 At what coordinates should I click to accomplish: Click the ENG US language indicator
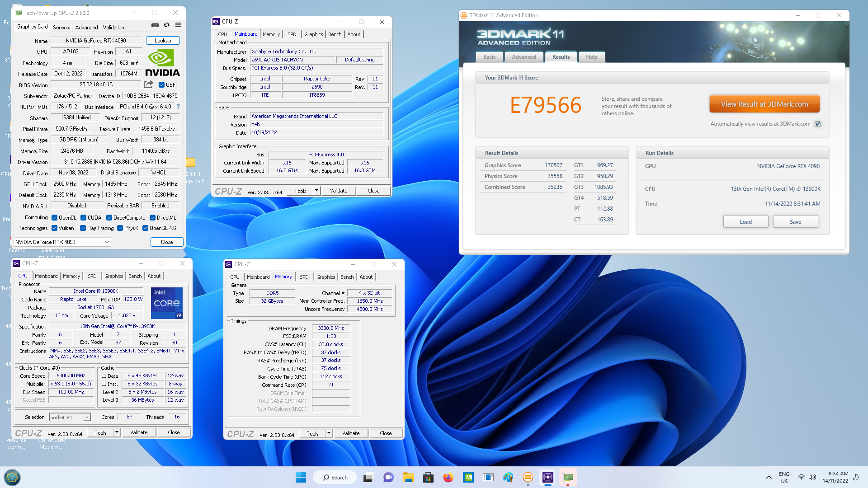(x=784, y=478)
